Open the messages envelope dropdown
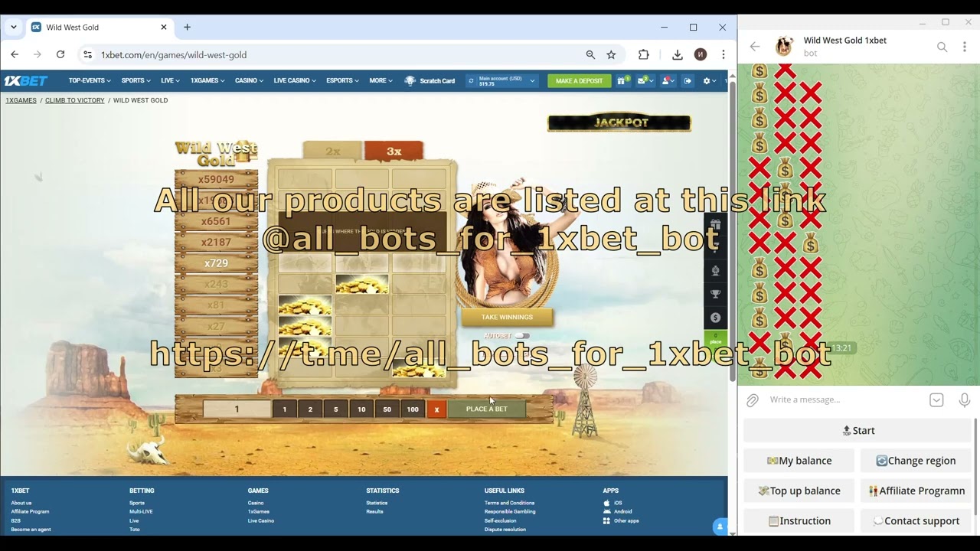Image resolution: width=980 pixels, height=551 pixels. pyautogui.click(x=647, y=80)
